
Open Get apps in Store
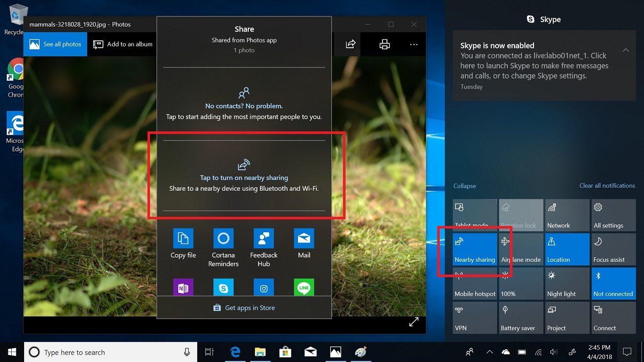pyautogui.click(x=244, y=308)
